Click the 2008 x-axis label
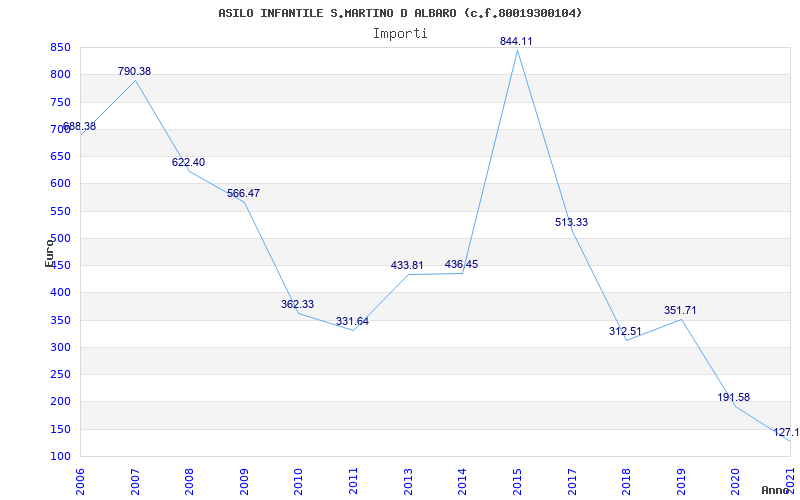 pos(190,481)
